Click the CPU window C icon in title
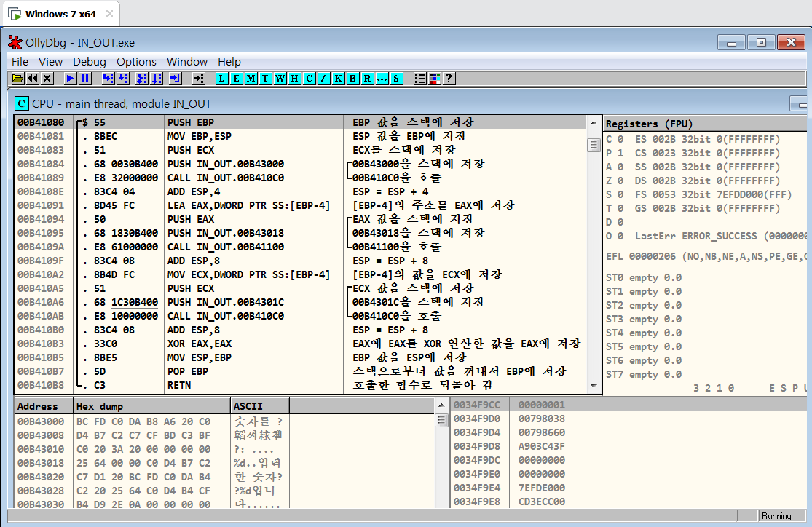The width and height of the screenshot is (812, 527). 21,103
